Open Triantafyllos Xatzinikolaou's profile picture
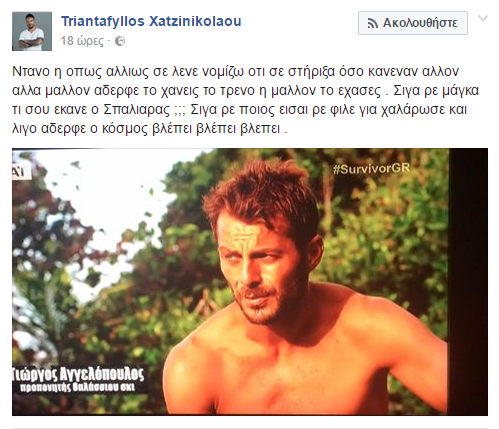 click(32, 31)
